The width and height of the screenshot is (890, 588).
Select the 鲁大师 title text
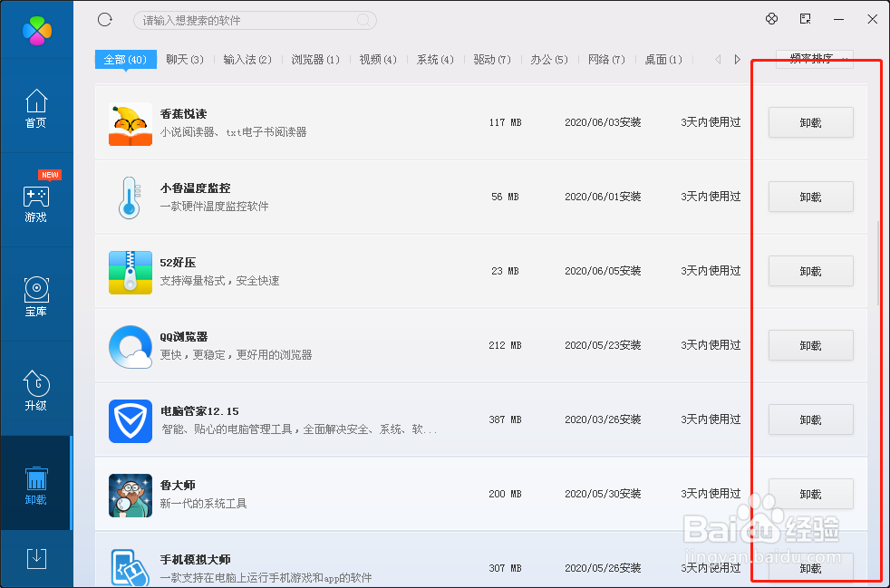178,486
